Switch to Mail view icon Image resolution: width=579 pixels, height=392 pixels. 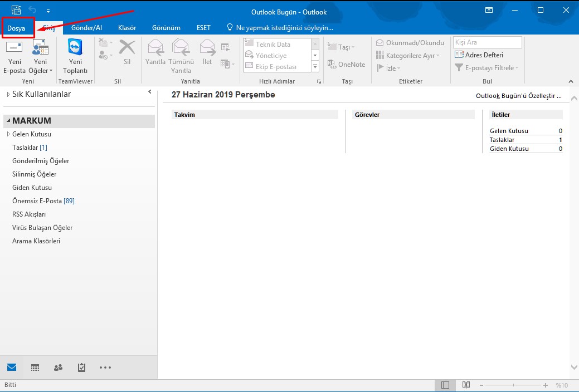pyautogui.click(x=12, y=367)
